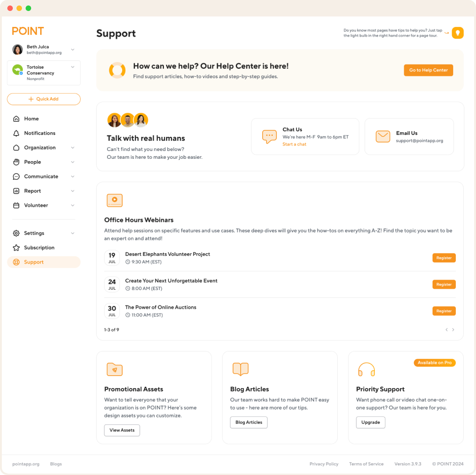Click the webinar video play icon
This screenshot has height=475, width=476.
coord(114,200)
